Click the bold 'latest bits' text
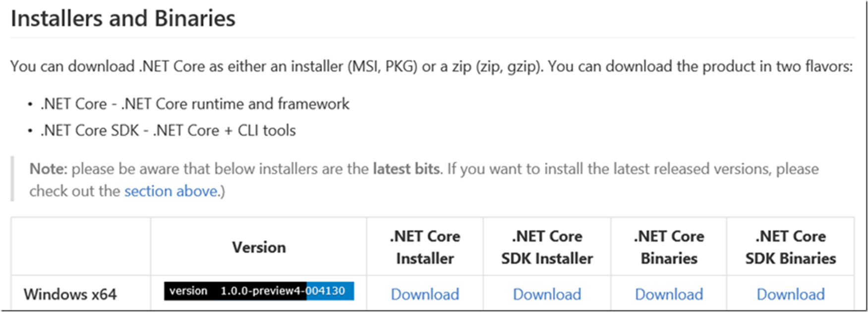Screen dimensions: 868x312 [x=406, y=169]
